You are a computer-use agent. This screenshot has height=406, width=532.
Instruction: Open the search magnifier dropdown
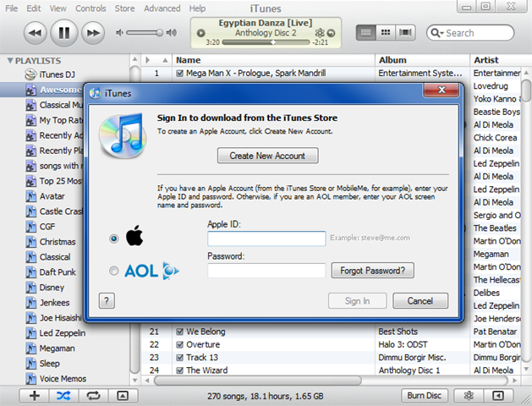coord(436,33)
